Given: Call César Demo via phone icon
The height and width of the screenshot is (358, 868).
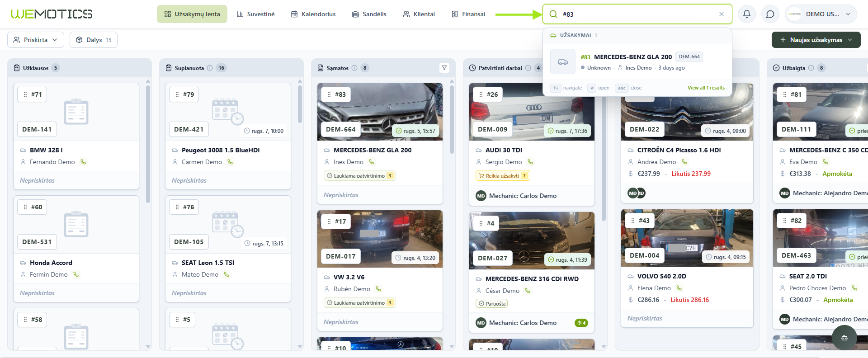Looking at the screenshot, I should [528, 291].
